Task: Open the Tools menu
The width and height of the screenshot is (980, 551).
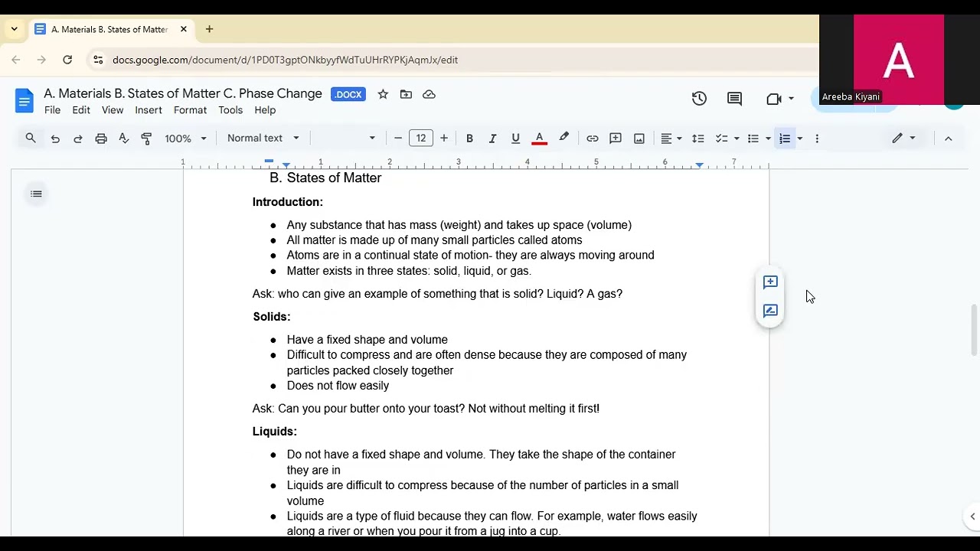Action: coord(230,110)
